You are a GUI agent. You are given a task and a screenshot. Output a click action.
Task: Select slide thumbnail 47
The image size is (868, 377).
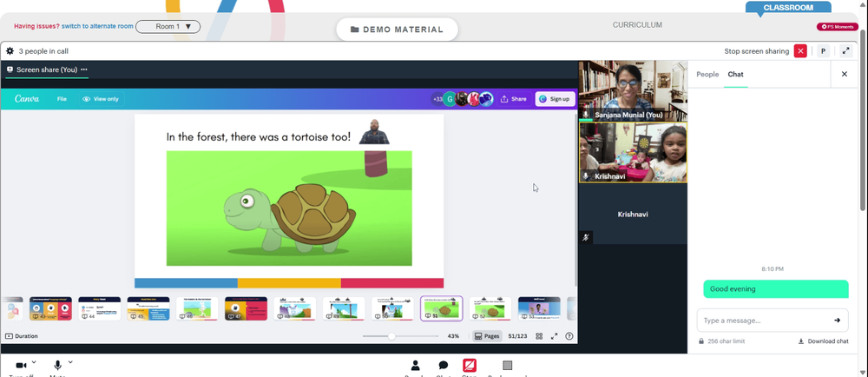pos(246,308)
